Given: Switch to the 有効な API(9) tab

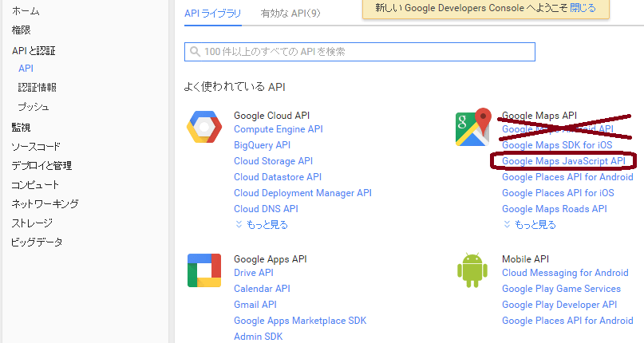Looking at the screenshot, I should pos(290,14).
